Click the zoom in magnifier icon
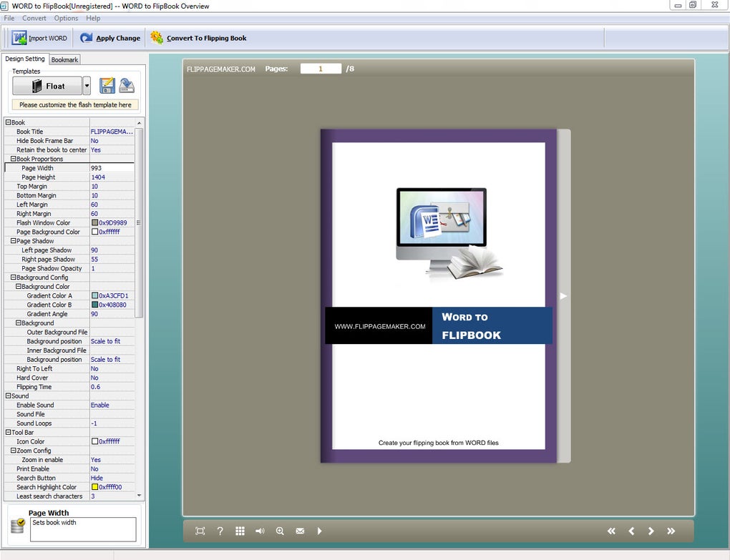This screenshot has height=560, width=730. coord(280,531)
